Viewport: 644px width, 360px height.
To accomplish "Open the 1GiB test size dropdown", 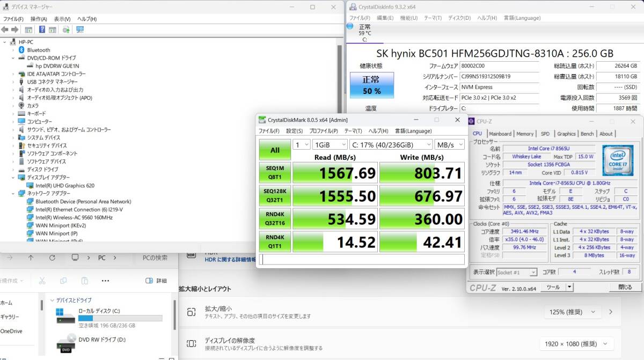I will point(330,144).
